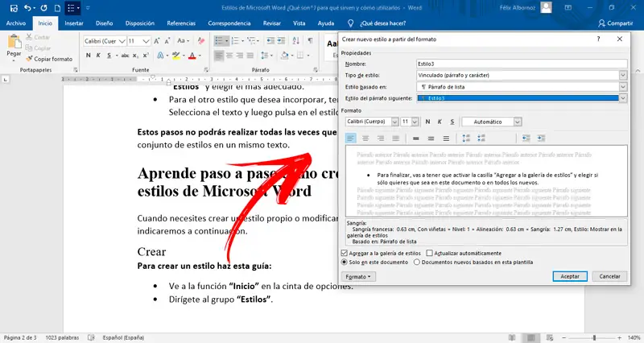Select Documentos nuevos basados en esta plantilla
Image resolution: width=644 pixels, height=343 pixels.
(416, 262)
